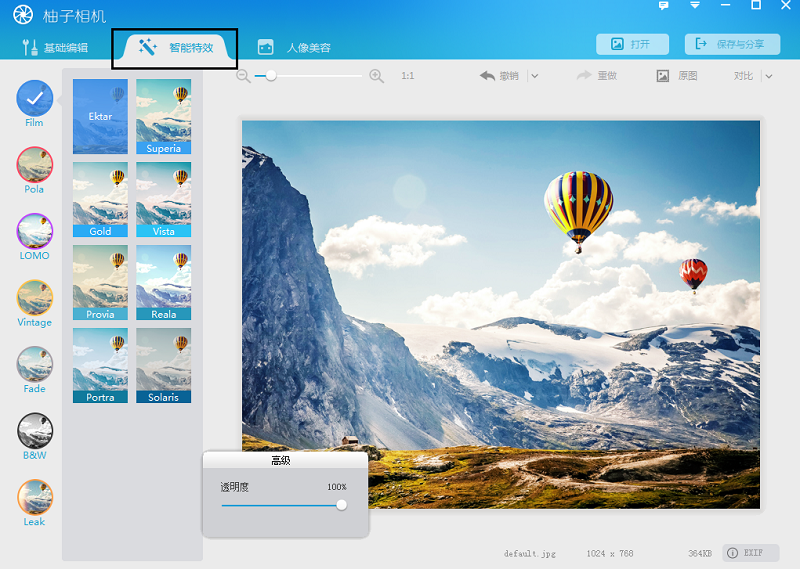The width and height of the screenshot is (800, 569).
Task: Select the B&W filter category icon
Action: (35, 430)
